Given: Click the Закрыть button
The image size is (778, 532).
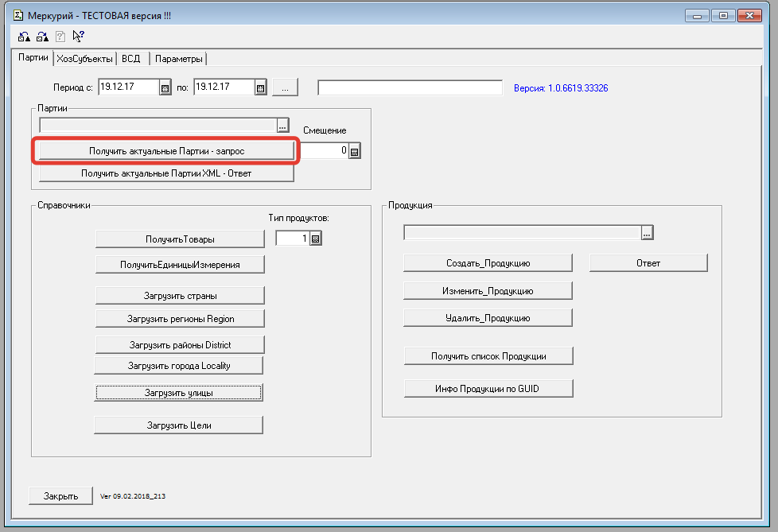Looking at the screenshot, I should click(x=61, y=495).
